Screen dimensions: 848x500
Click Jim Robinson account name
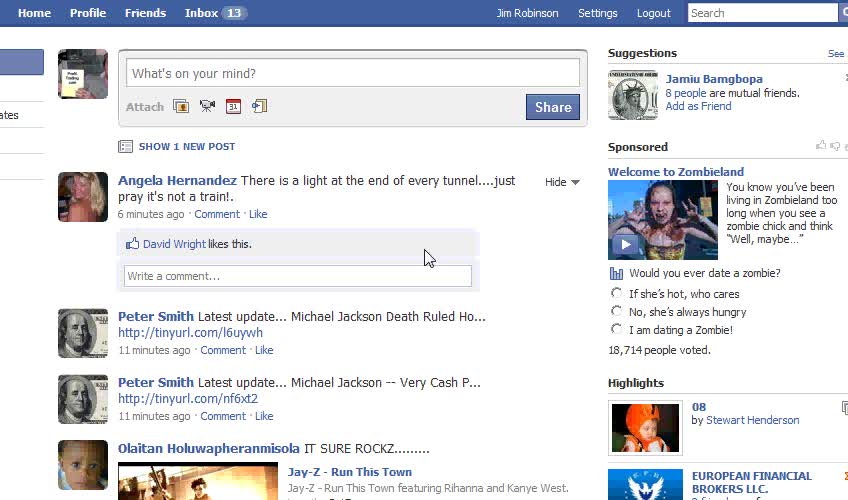pos(527,13)
